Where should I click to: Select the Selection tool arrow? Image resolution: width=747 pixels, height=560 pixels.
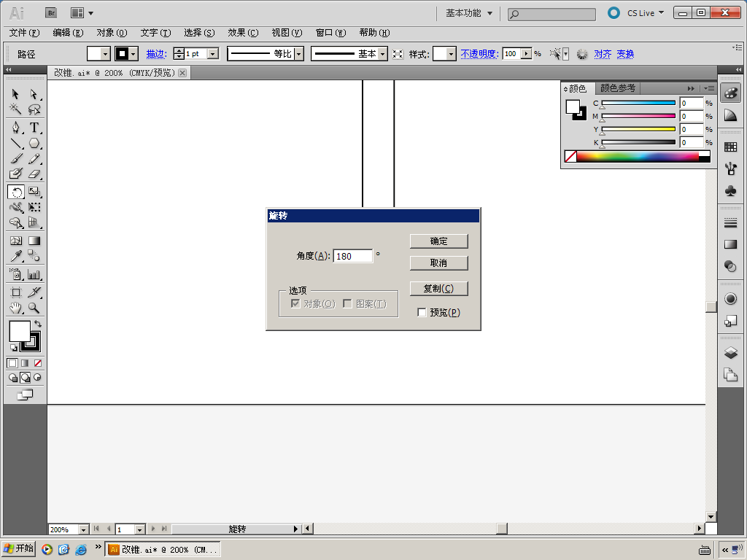(x=16, y=94)
